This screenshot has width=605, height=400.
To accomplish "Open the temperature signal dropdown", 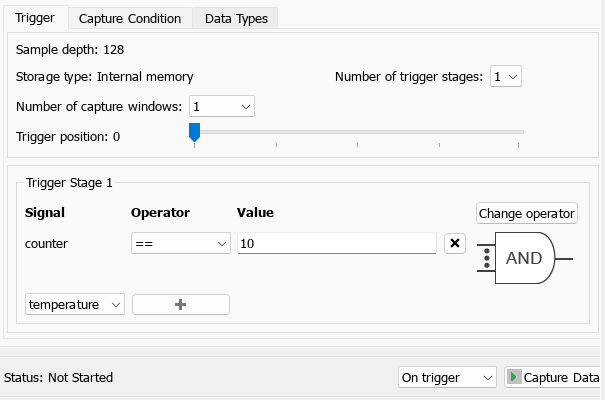I will [75, 304].
